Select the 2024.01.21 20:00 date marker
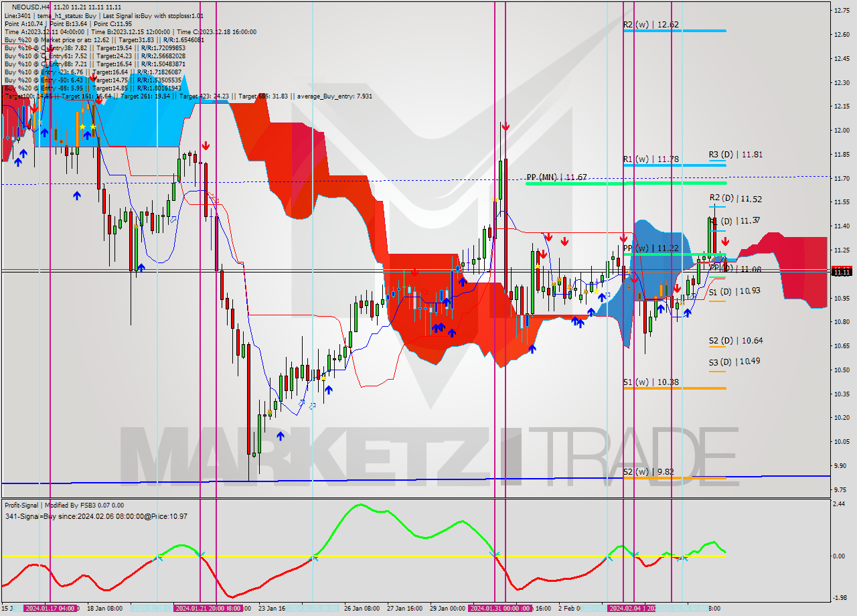The width and height of the screenshot is (857, 616). click(x=201, y=609)
